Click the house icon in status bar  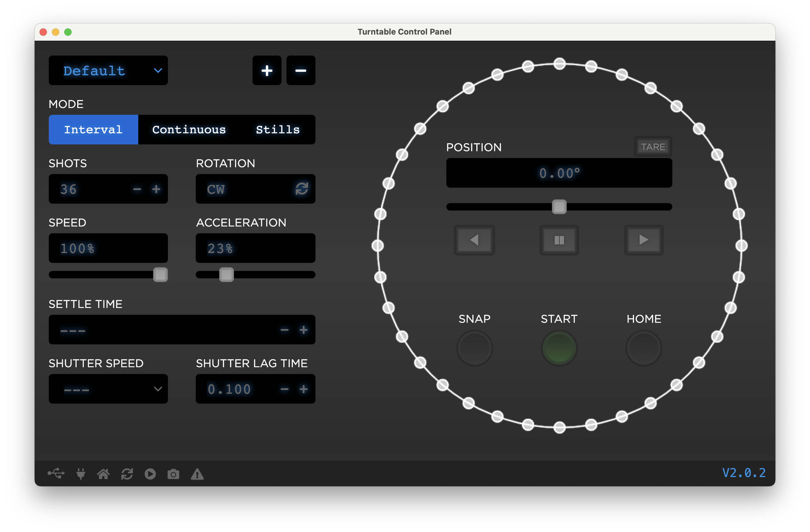click(x=103, y=473)
